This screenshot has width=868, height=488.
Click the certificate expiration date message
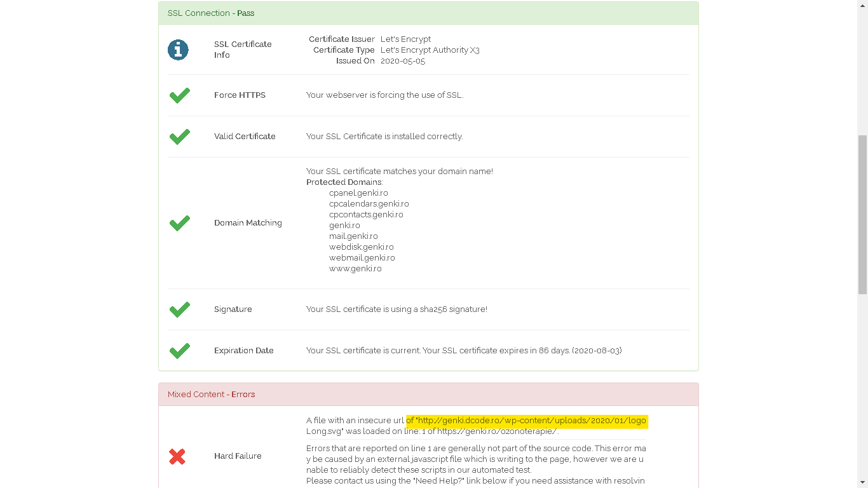(464, 351)
